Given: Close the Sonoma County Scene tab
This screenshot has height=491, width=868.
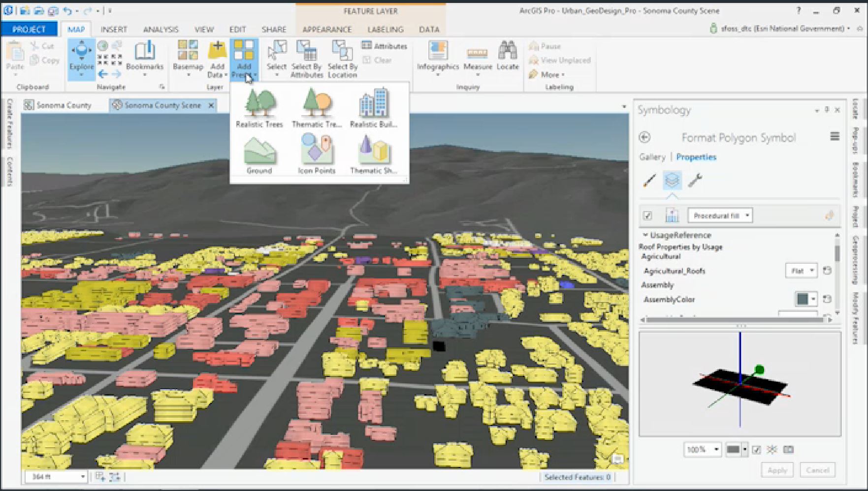Looking at the screenshot, I should point(211,105).
